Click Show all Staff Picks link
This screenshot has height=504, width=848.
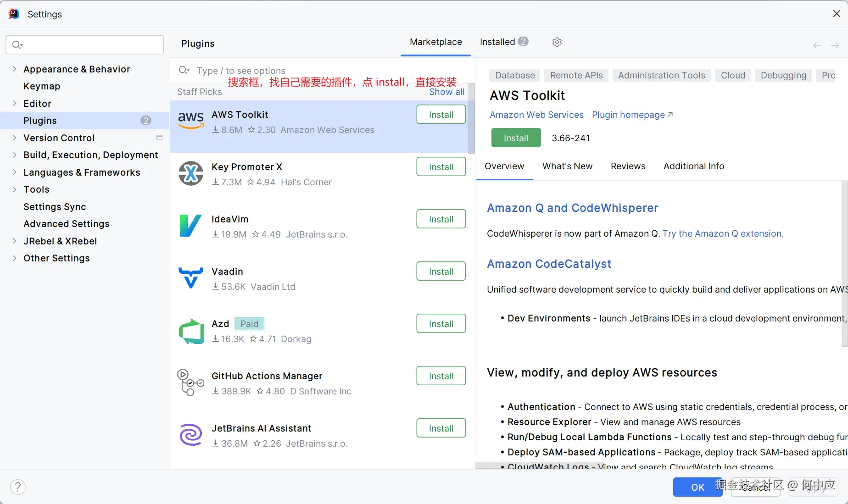(x=446, y=92)
